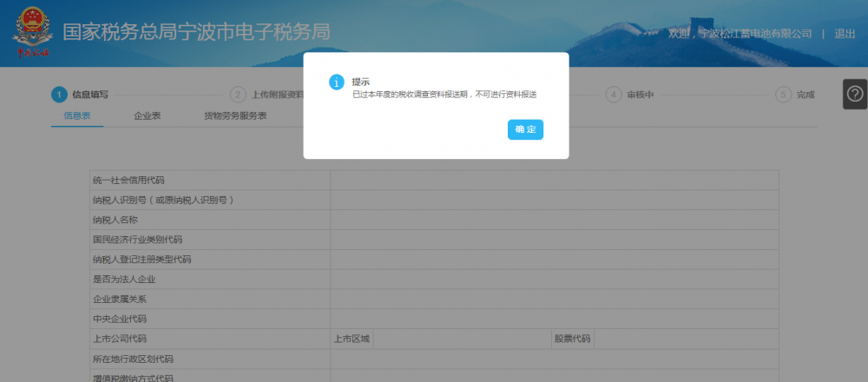This screenshot has height=382, width=868.
Task: Switch to the 企业表 tab
Action: click(148, 115)
